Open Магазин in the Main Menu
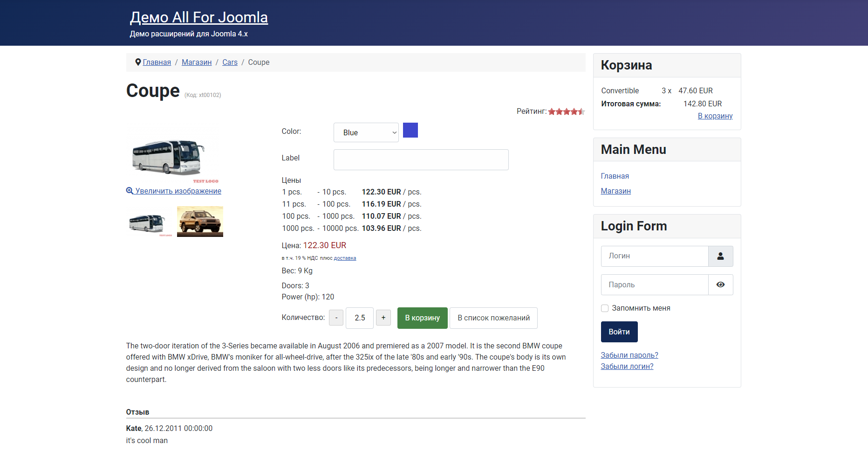The image size is (868, 451). 616,191
